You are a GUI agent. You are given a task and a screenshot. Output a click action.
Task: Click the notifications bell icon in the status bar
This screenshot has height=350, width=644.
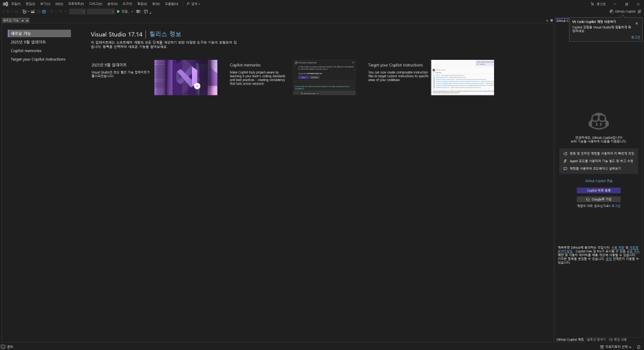click(x=638, y=347)
